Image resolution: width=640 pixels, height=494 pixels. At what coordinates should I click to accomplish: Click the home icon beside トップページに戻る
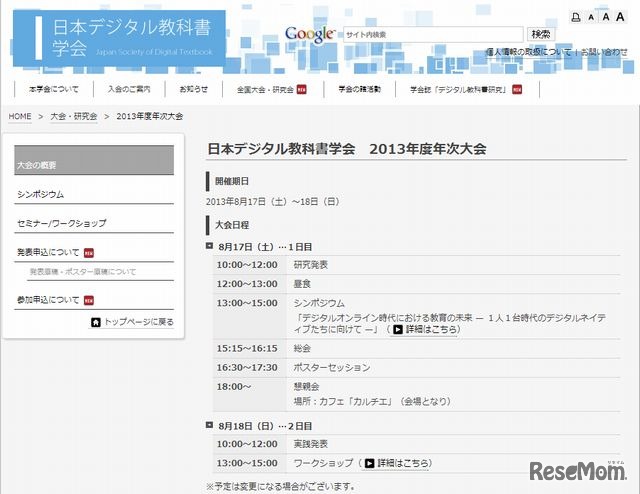click(x=96, y=323)
